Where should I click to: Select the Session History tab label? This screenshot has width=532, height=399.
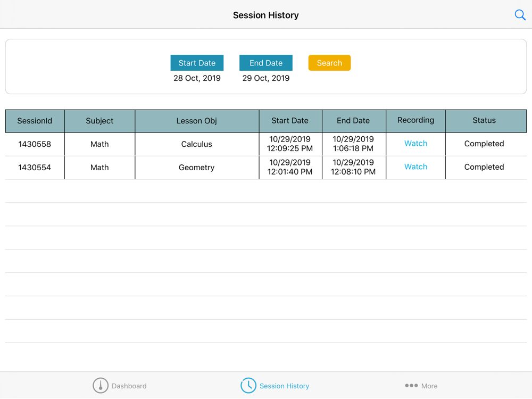284,386
